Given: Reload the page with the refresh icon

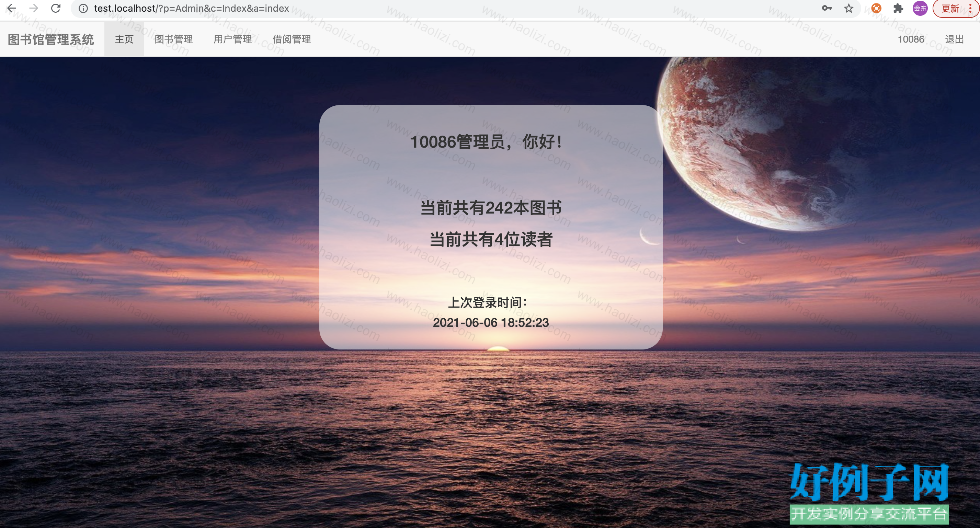Looking at the screenshot, I should pos(56,8).
